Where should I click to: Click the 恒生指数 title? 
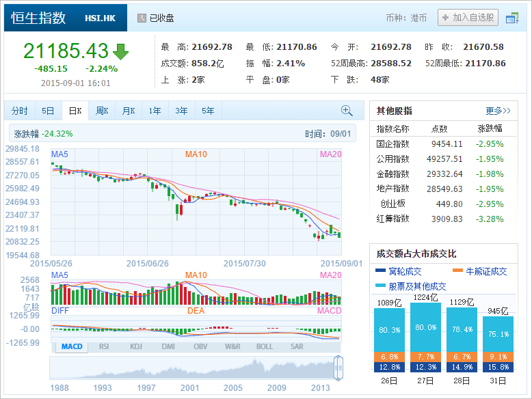(x=38, y=18)
